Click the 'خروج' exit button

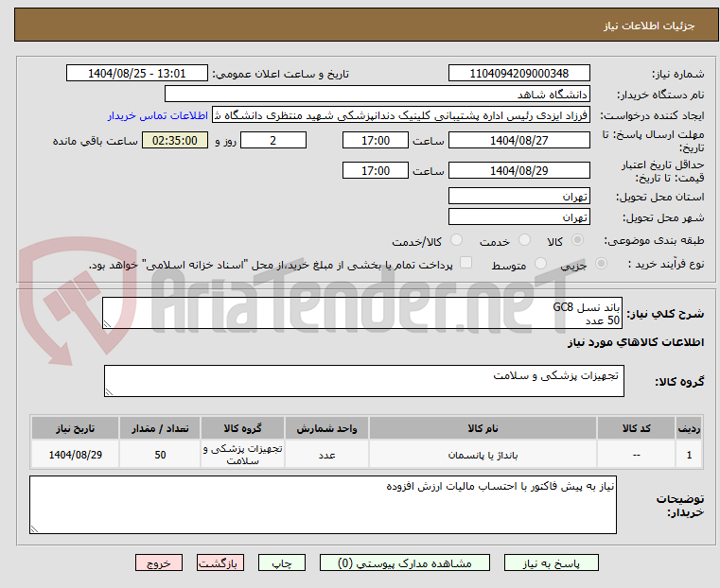tap(159, 562)
